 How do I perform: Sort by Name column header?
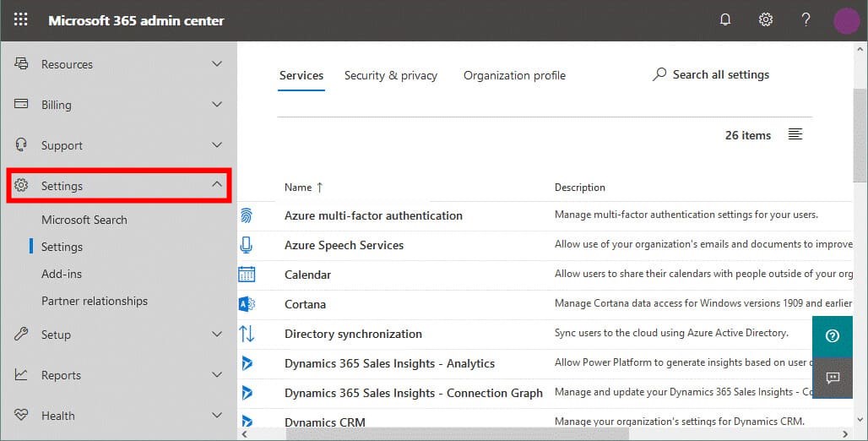[x=303, y=188]
